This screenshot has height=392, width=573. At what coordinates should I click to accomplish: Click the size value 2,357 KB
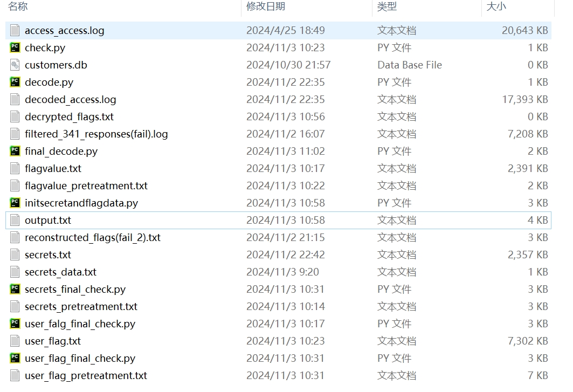528,255
